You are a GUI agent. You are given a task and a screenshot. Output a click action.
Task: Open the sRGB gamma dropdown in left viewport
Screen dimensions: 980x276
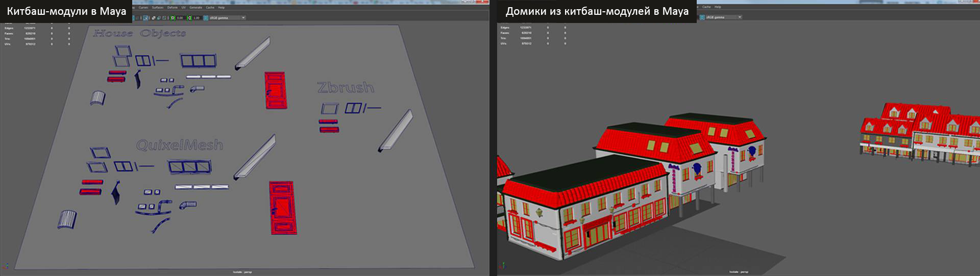point(227,18)
